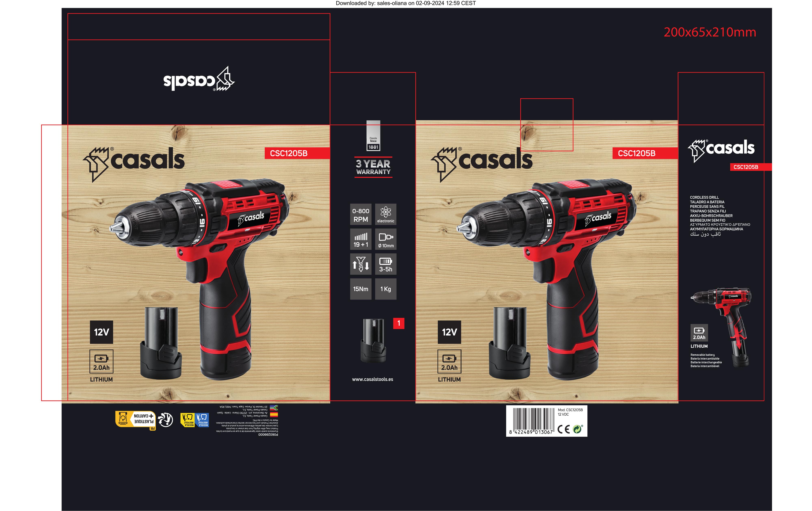
Task: Click the Triman recycling symbol
Action: click(x=165, y=420)
